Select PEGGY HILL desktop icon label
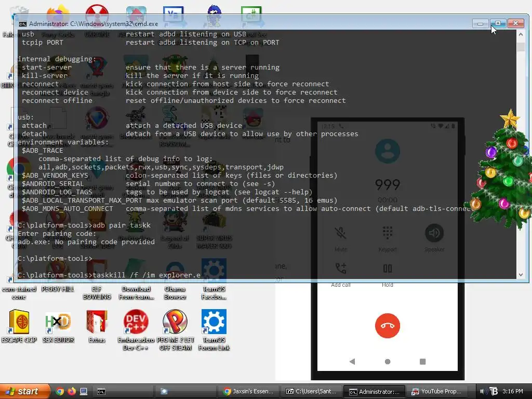 click(x=58, y=289)
